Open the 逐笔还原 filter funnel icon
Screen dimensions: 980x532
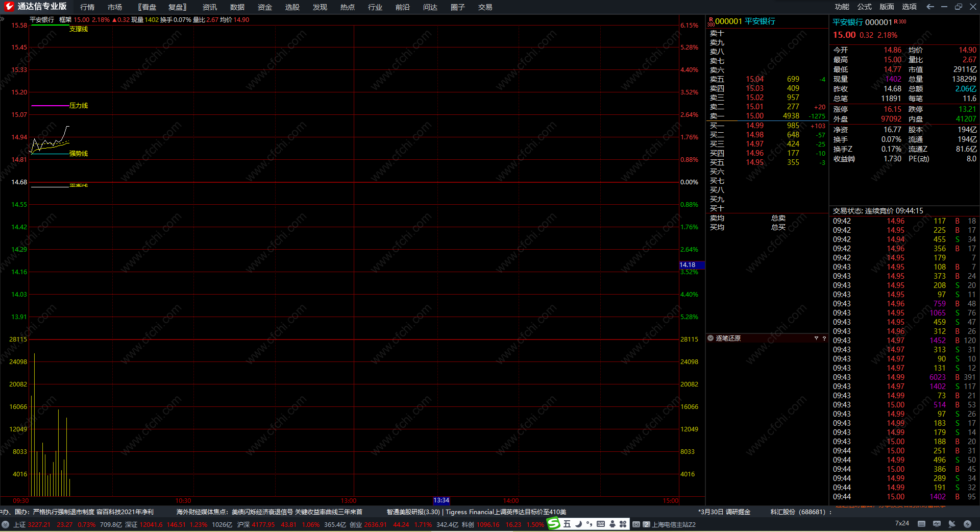tap(816, 338)
